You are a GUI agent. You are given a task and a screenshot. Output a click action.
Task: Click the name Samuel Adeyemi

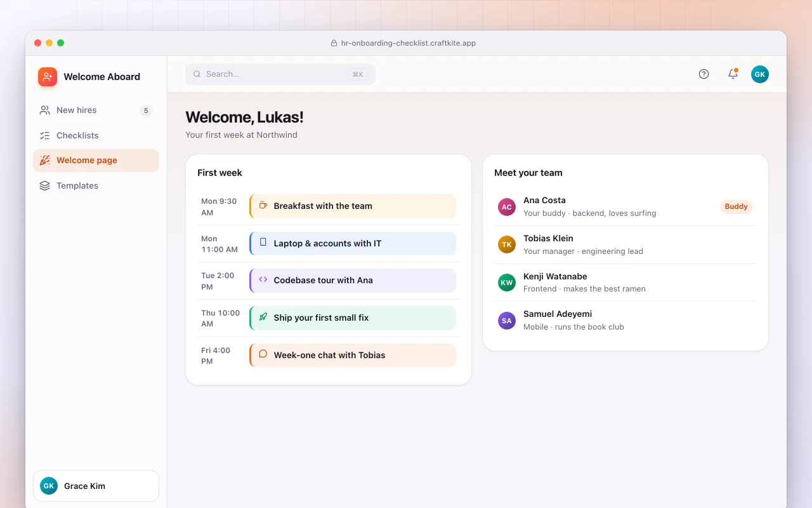[x=558, y=314]
